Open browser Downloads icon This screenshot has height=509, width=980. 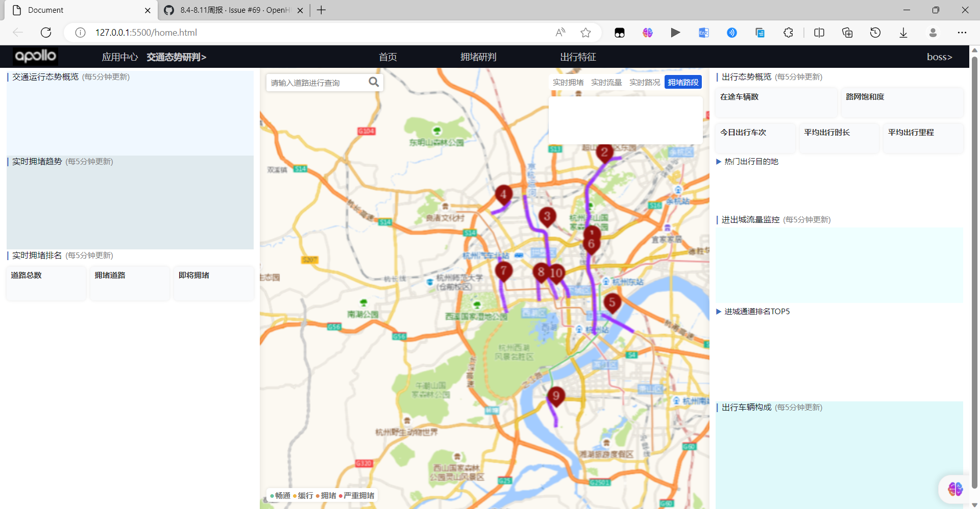point(903,32)
